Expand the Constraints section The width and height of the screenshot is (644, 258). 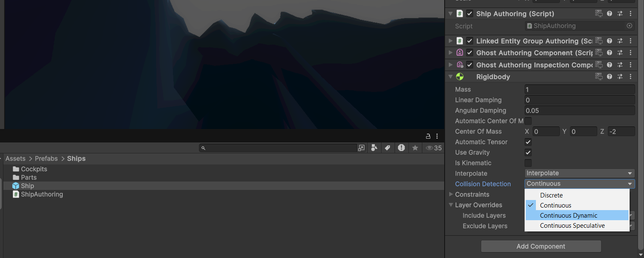click(x=451, y=194)
